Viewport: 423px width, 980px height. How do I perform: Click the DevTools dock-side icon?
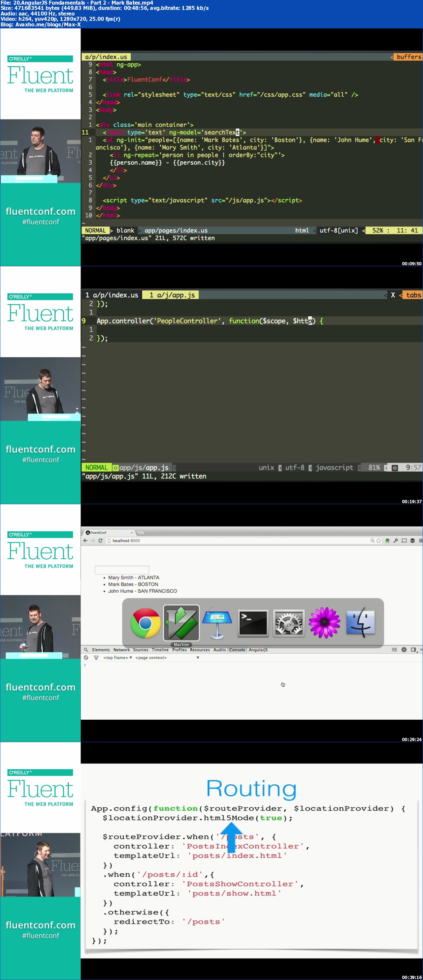(413, 650)
